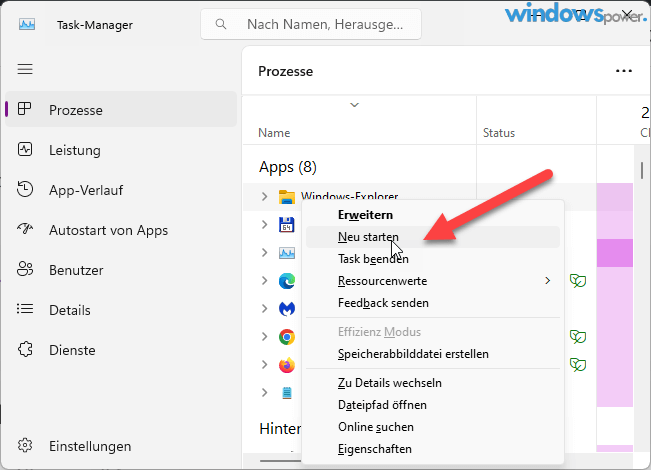Focus the Nach Namen search field
Screen dimensions: 651x470
click(x=311, y=24)
